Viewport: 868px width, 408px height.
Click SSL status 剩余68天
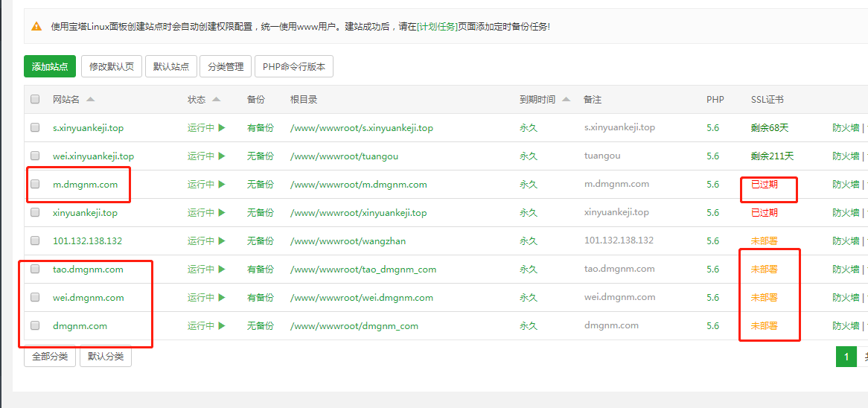coord(770,128)
